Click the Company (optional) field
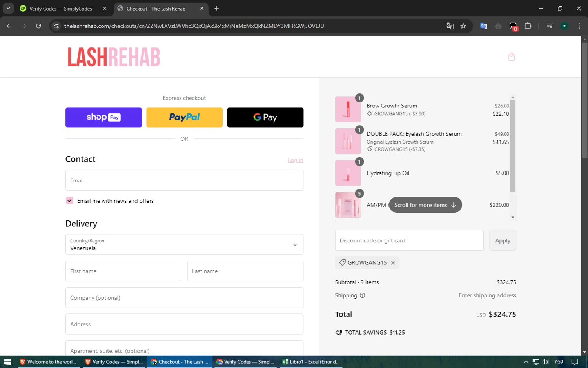Screen dimensions: 588x368 click(x=184, y=298)
